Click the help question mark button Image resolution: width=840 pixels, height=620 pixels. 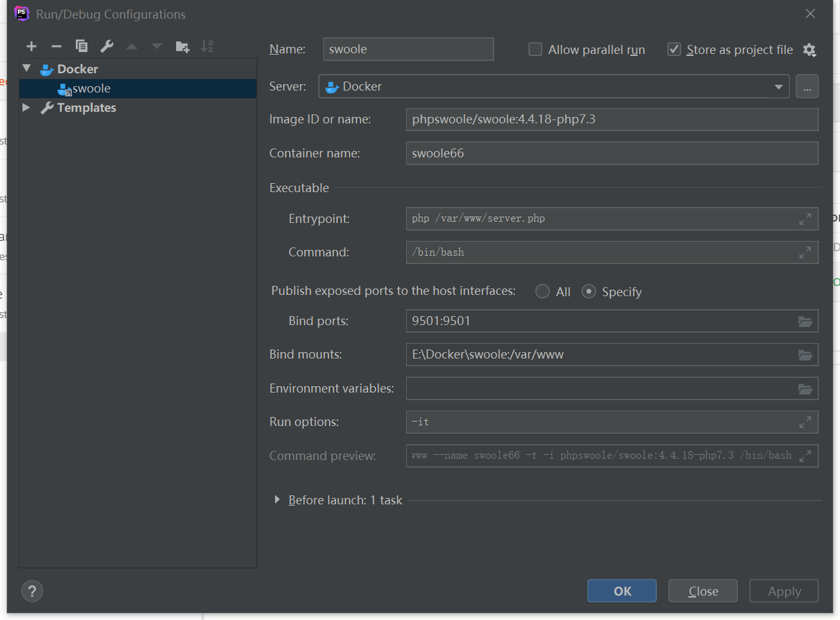pos(32,591)
